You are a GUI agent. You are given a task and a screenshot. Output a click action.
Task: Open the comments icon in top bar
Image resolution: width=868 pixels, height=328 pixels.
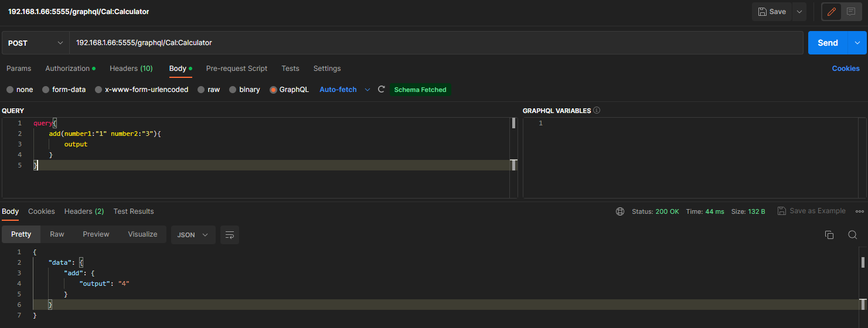851,12
